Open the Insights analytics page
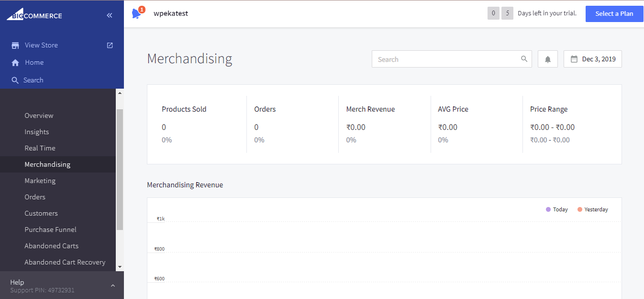The image size is (644, 299). click(x=37, y=132)
